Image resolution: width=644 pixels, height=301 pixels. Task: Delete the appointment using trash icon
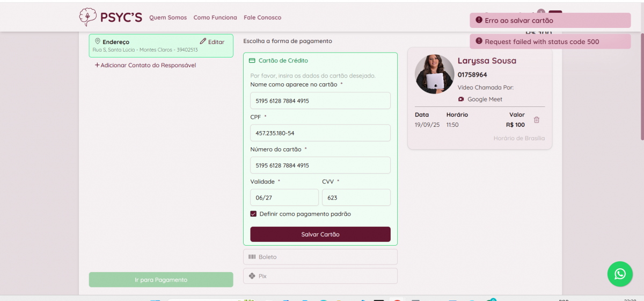tap(536, 120)
